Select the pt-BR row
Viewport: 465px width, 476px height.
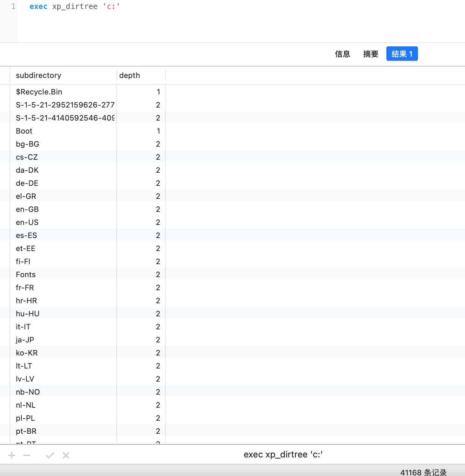pos(26,431)
